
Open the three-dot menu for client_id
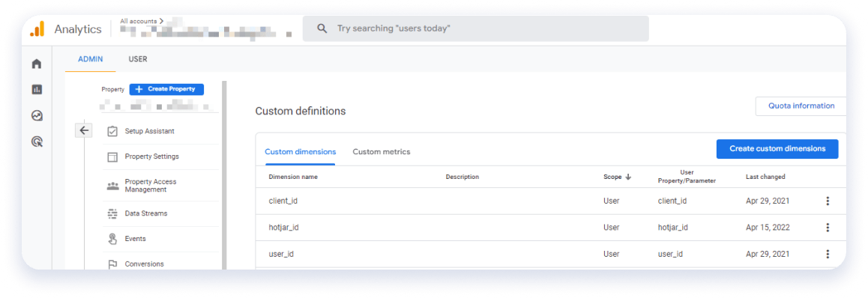click(828, 201)
